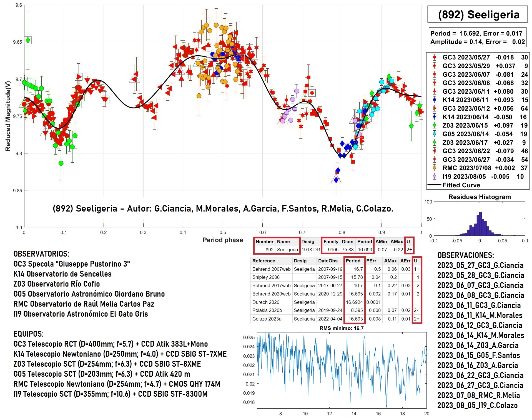Click the black line sample for Fitted Curve

434,185
